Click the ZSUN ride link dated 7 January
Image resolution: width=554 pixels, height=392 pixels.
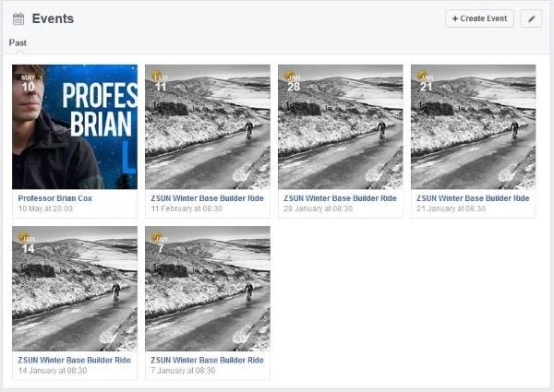(x=208, y=361)
